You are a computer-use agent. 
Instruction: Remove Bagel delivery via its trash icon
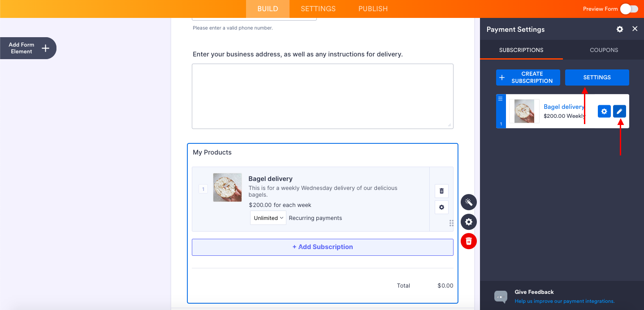coord(441,191)
